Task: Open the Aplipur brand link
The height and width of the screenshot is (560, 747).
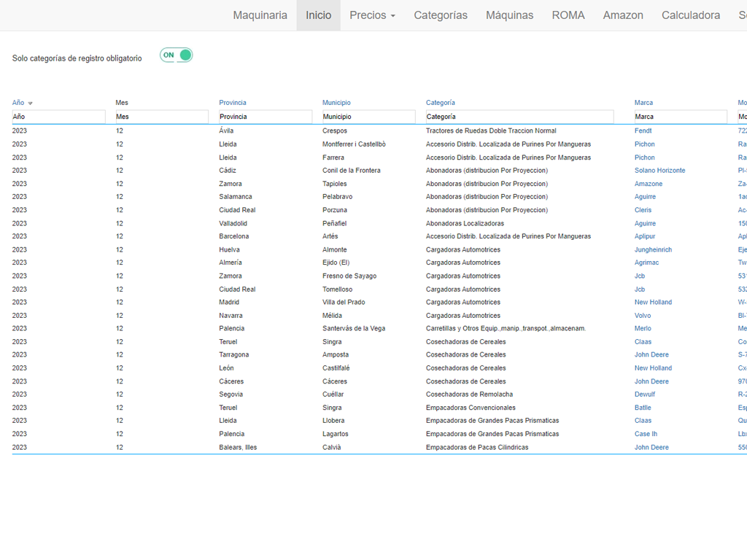Action: point(645,236)
